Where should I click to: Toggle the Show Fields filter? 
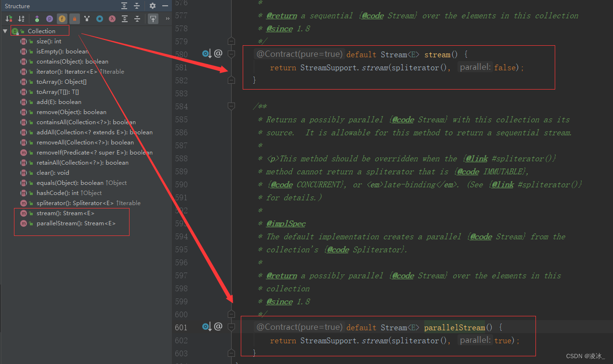click(x=62, y=18)
